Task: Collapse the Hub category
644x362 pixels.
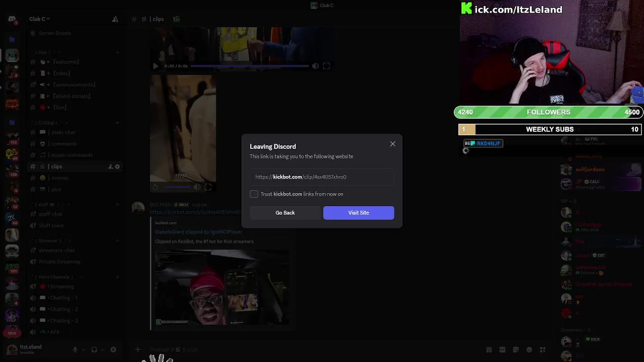Action: tap(44, 52)
